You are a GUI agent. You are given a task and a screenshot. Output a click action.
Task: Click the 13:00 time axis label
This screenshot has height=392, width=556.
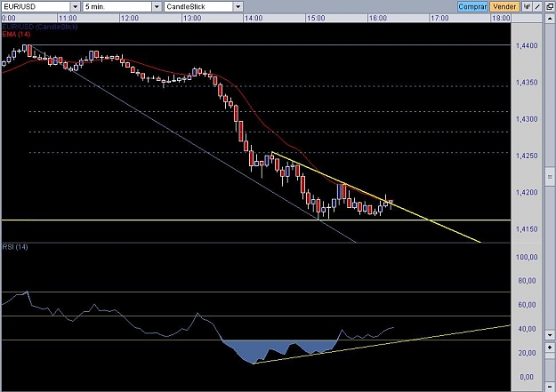click(192, 18)
